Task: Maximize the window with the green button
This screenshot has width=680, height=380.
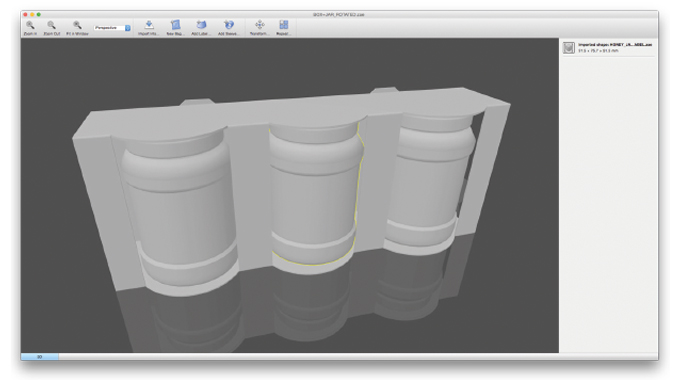Action: (39, 15)
